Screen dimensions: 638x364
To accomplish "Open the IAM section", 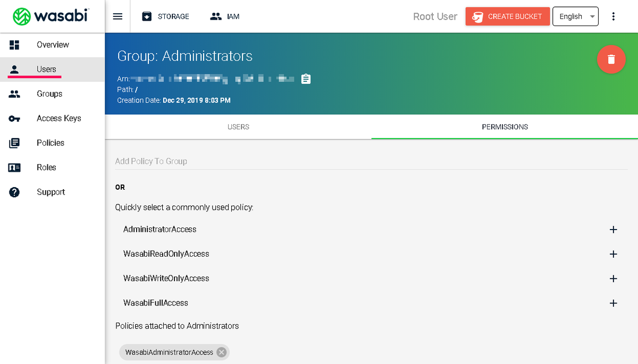I will click(x=225, y=16).
